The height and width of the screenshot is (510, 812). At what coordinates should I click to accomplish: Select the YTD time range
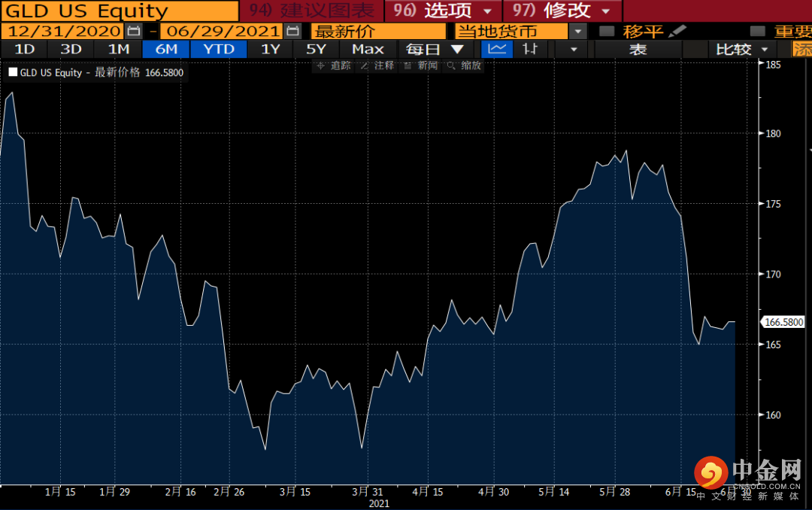[219, 49]
